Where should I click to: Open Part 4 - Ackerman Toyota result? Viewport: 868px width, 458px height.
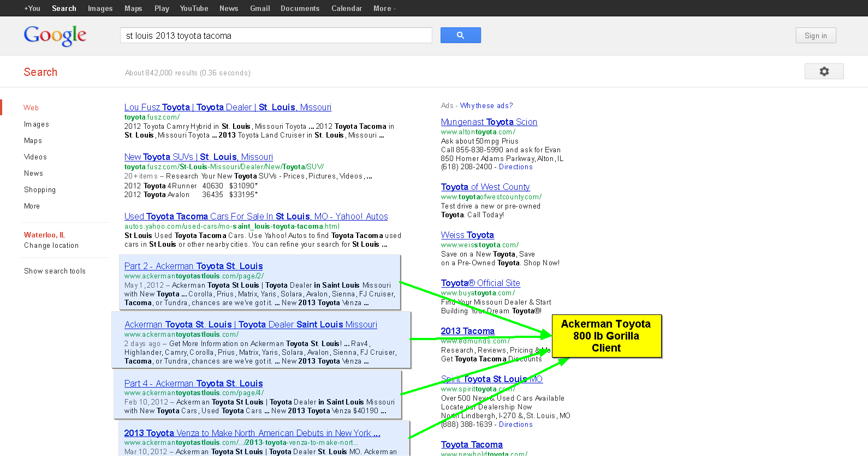click(x=194, y=383)
